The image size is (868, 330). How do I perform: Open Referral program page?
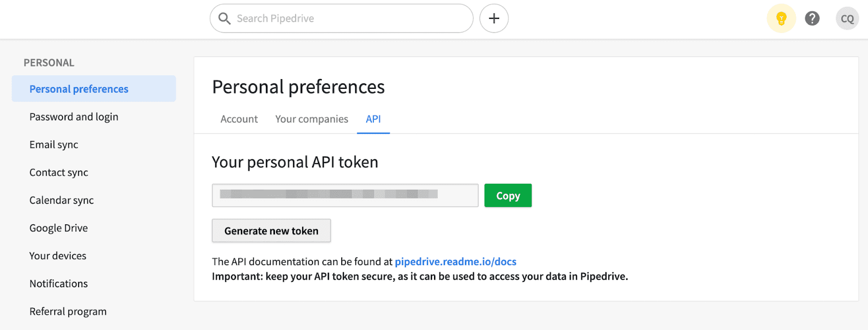click(68, 312)
